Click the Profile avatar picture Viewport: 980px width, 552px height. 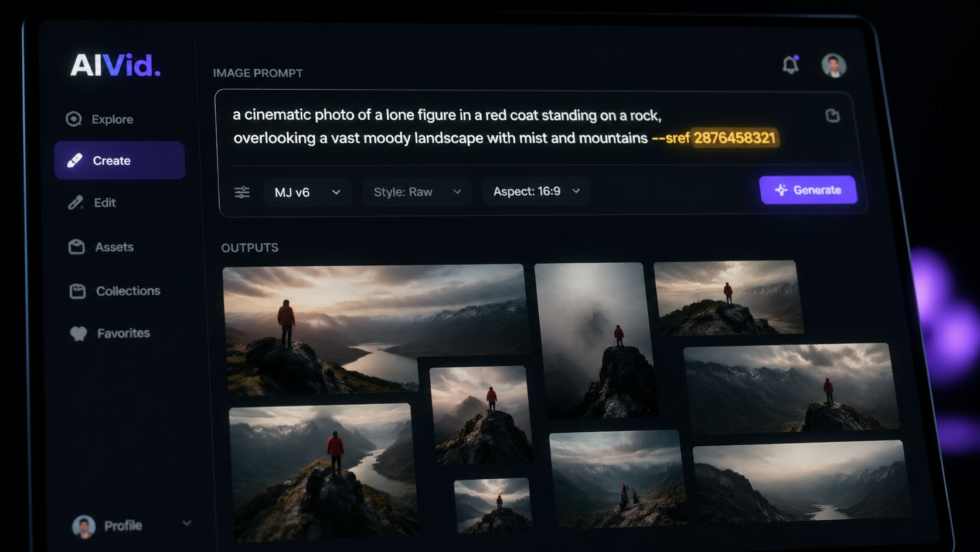(x=84, y=526)
